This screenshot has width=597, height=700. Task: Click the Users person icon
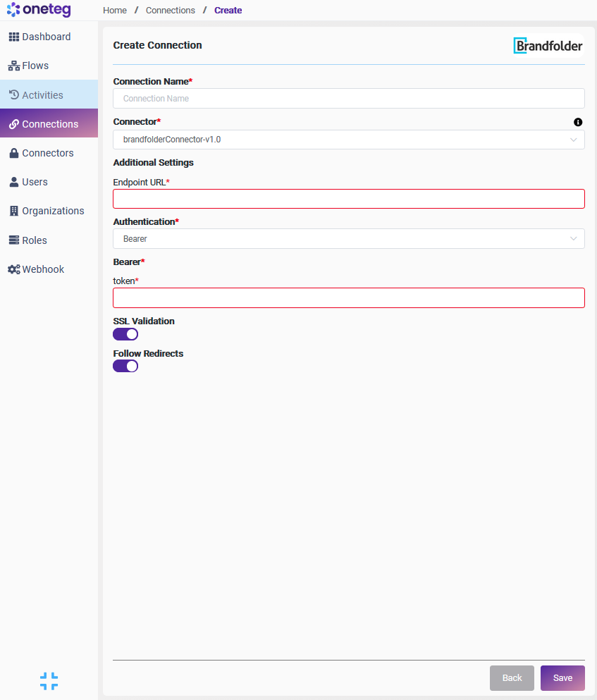[x=13, y=182]
